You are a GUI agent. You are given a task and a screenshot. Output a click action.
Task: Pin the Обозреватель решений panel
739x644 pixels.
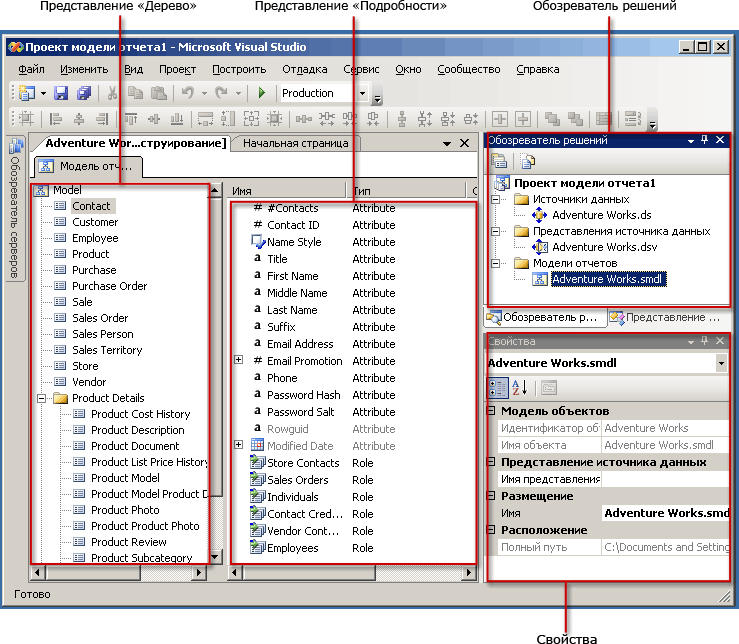(x=704, y=141)
